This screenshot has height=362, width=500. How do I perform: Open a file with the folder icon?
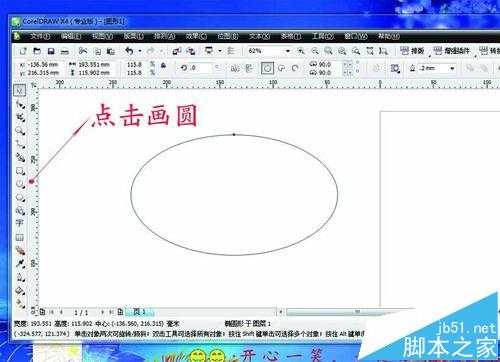[37, 51]
